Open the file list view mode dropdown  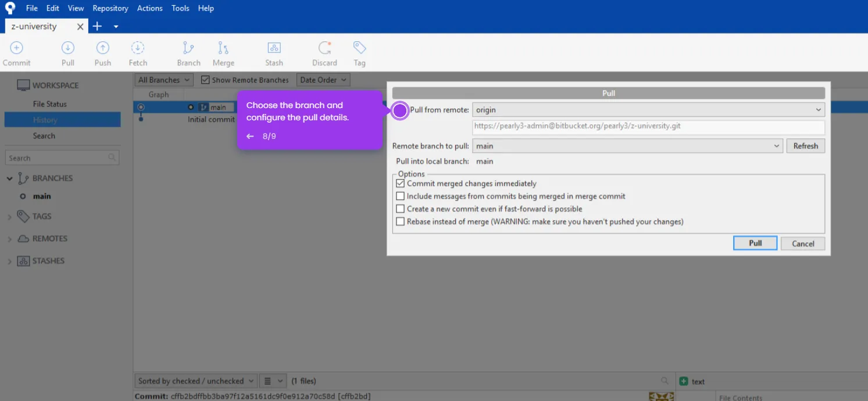tap(273, 381)
